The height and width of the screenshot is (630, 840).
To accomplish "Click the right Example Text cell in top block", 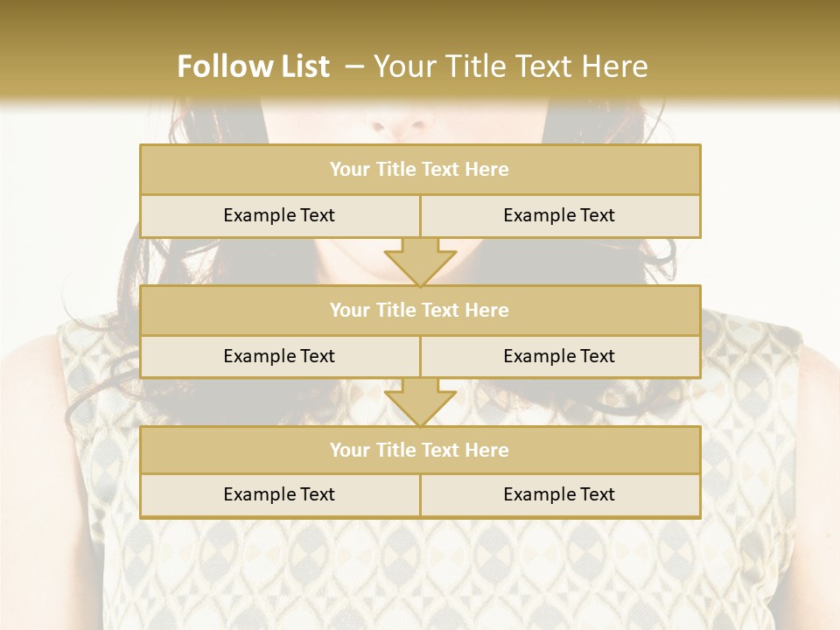I will (x=560, y=216).
